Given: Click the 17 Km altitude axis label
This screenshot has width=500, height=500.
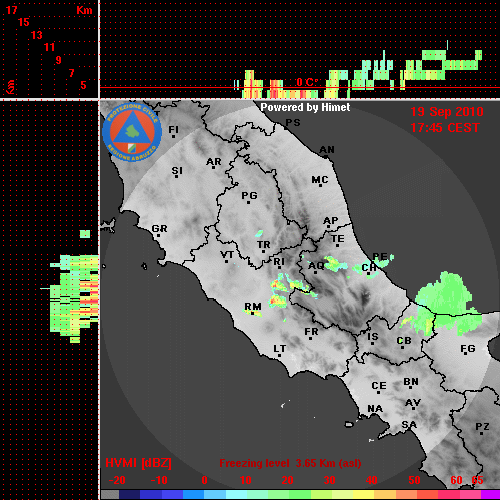Looking at the screenshot, I should pyautogui.click(x=11, y=10).
